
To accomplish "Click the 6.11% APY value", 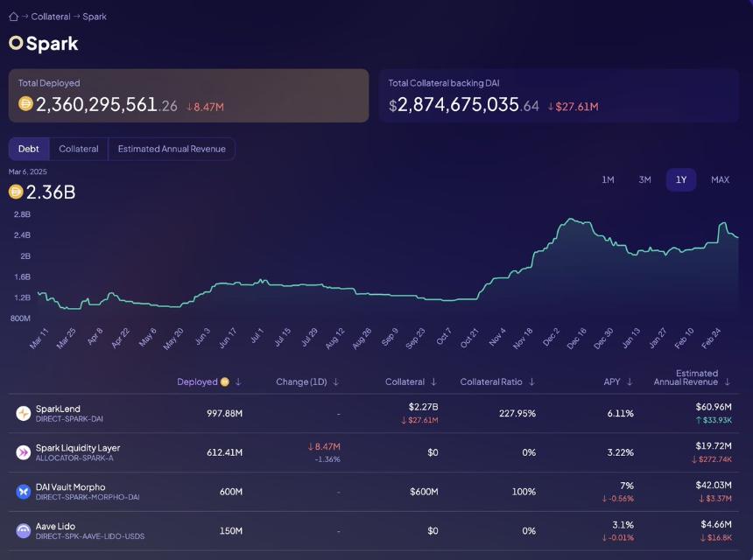I will [621, 413].
